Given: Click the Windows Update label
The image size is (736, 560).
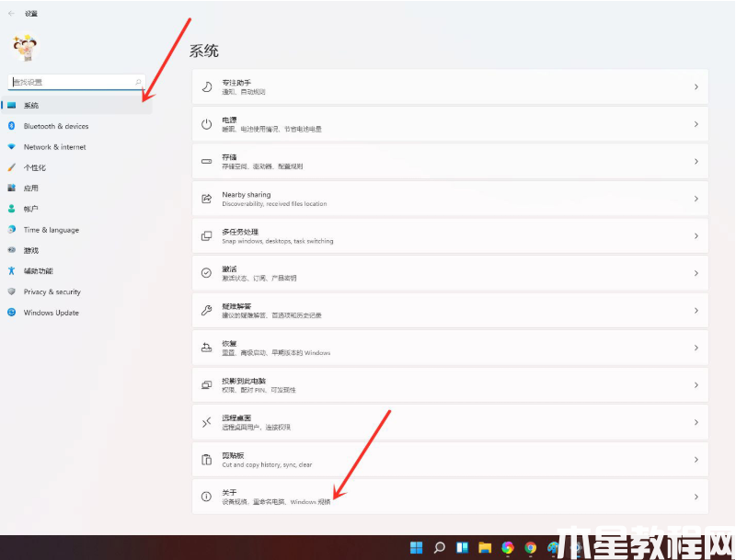Looking at the screenshot, I should coord(52,313).
